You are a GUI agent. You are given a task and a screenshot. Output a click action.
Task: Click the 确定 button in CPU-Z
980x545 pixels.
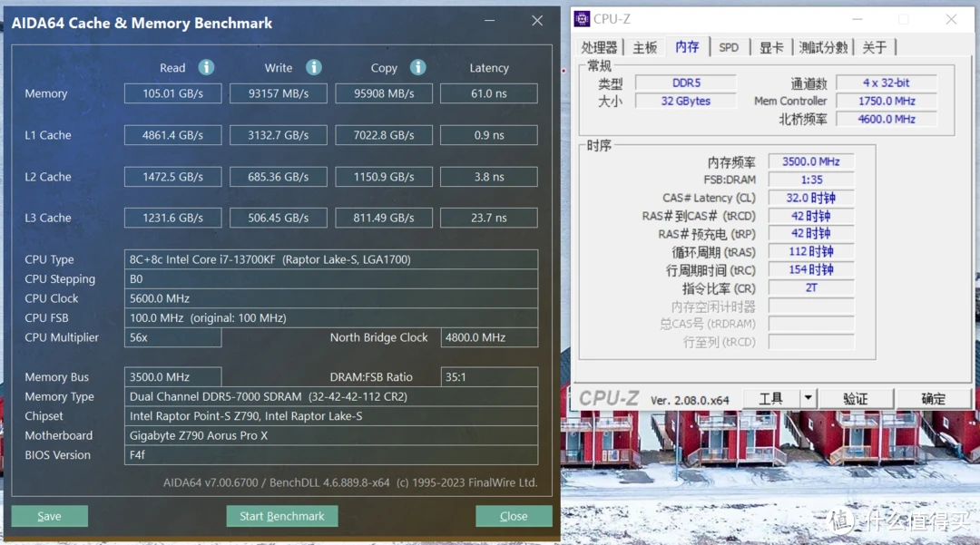click(x=933, y=398)
